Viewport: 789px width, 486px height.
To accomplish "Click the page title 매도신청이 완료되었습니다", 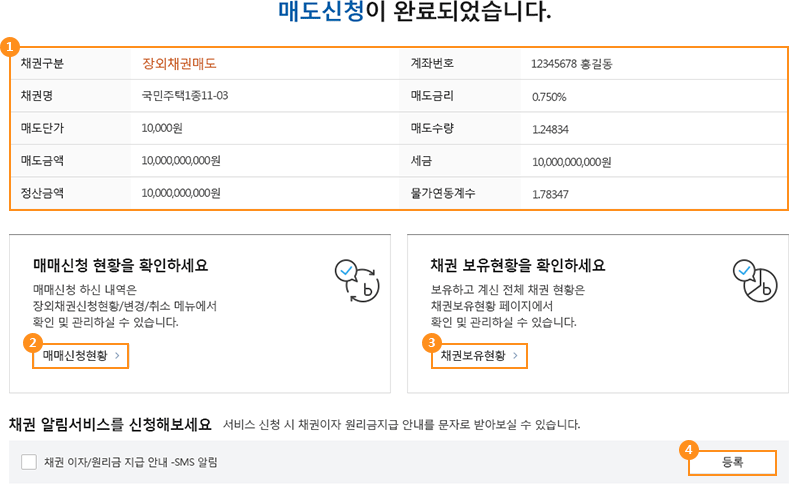I will click(x=415, y=11).
